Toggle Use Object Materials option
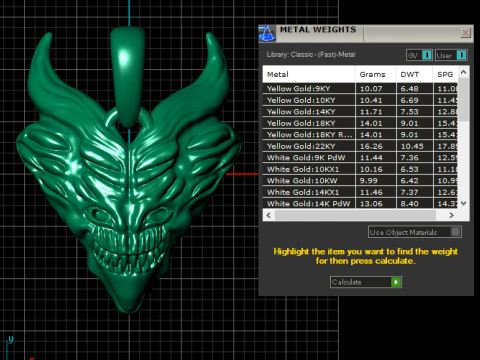Image resolution: width=480 pixels, height=360 pixels. tap(415, 232)
